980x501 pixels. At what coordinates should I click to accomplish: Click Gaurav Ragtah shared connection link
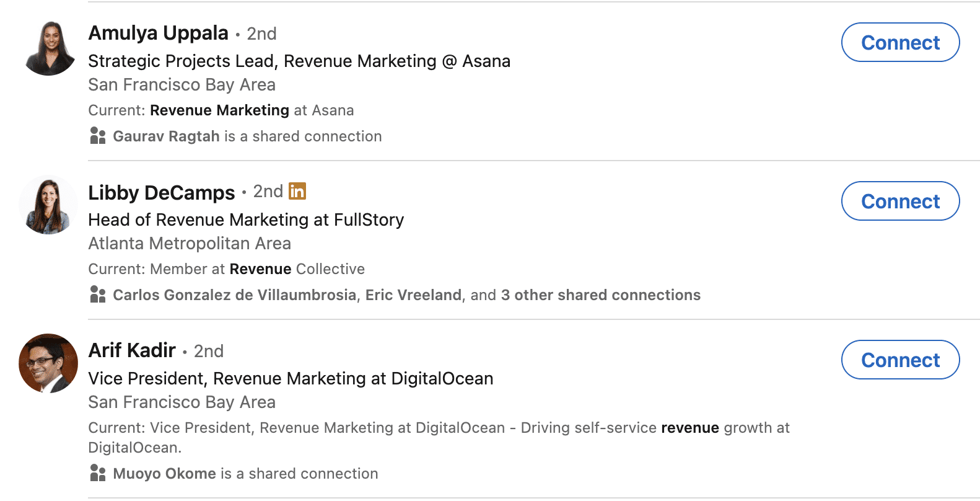pyautogui.click(x=166, y=136)
